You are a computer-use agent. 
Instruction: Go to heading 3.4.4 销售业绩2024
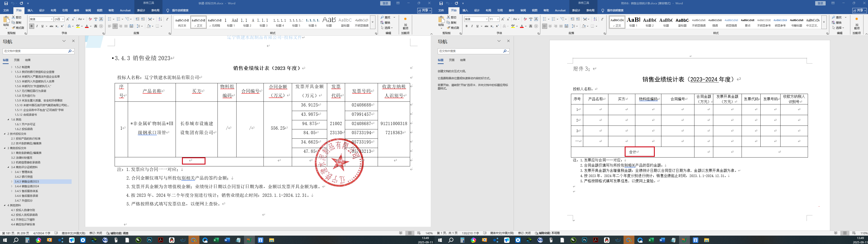click(x=27, y=186)
